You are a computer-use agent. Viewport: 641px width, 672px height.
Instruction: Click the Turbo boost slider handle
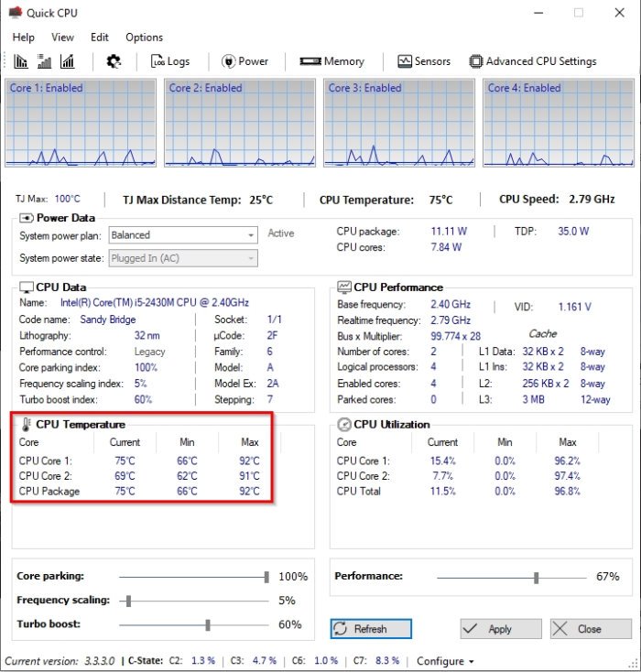[208, 625]
